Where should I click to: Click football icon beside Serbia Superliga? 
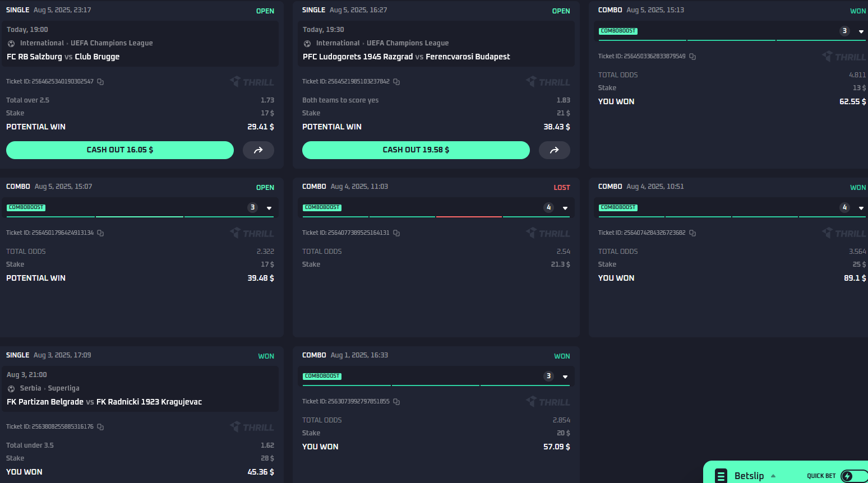11,389
